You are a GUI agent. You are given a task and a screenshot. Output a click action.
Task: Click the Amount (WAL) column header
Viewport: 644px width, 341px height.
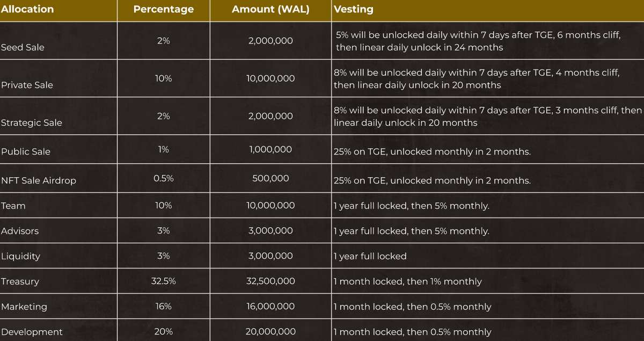270,9
